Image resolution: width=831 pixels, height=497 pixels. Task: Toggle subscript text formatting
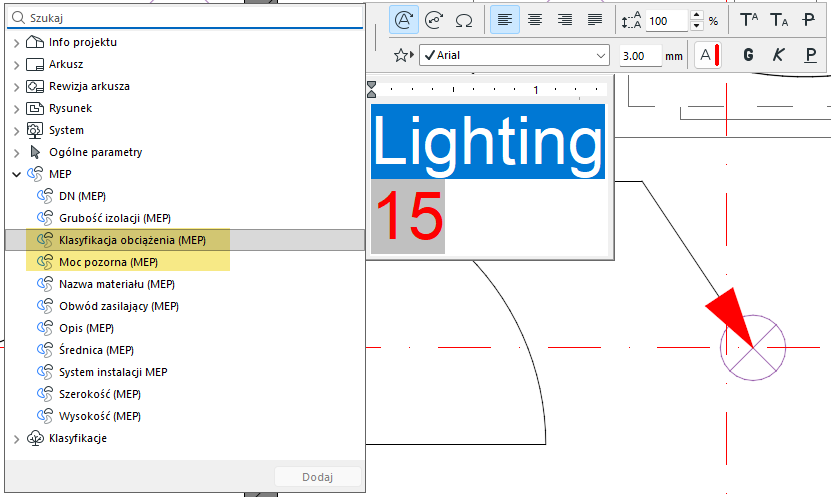(x=779, y=20)
